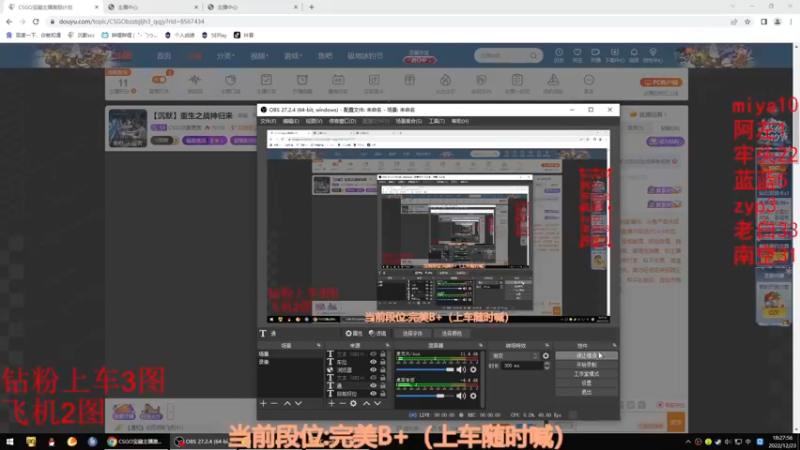Move the selected scene down
This screenshot has width=800, height=450.
[x=298, y=404]
